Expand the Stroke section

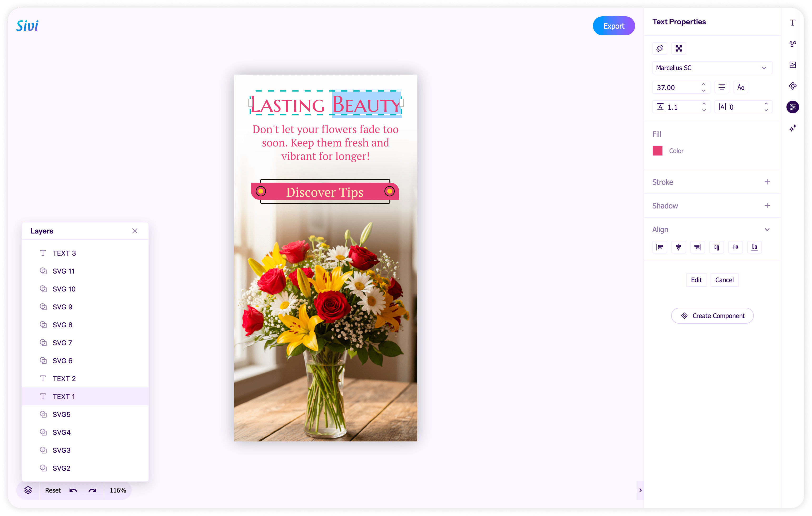coord(767,182)
